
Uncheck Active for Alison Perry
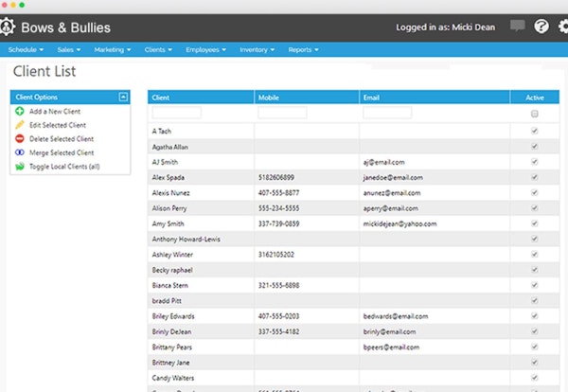coord(534,208)
